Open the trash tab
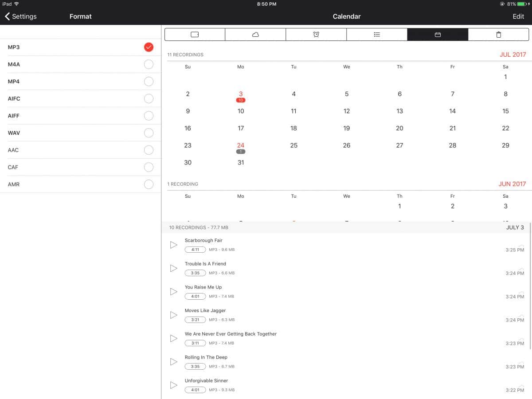This screenshot has width=532, height=399. (498, 35)
